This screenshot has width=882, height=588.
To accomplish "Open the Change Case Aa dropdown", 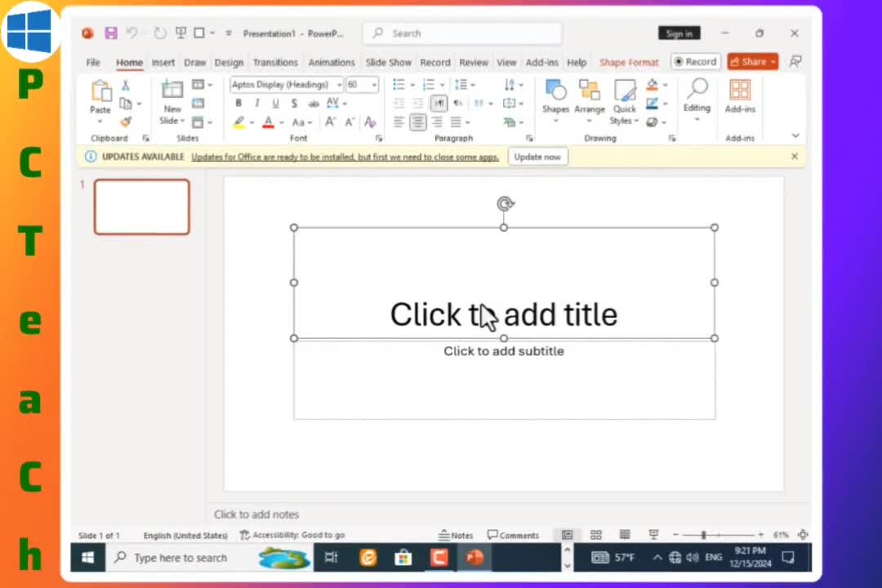I will pyautogui.click(x=301, y=122).
